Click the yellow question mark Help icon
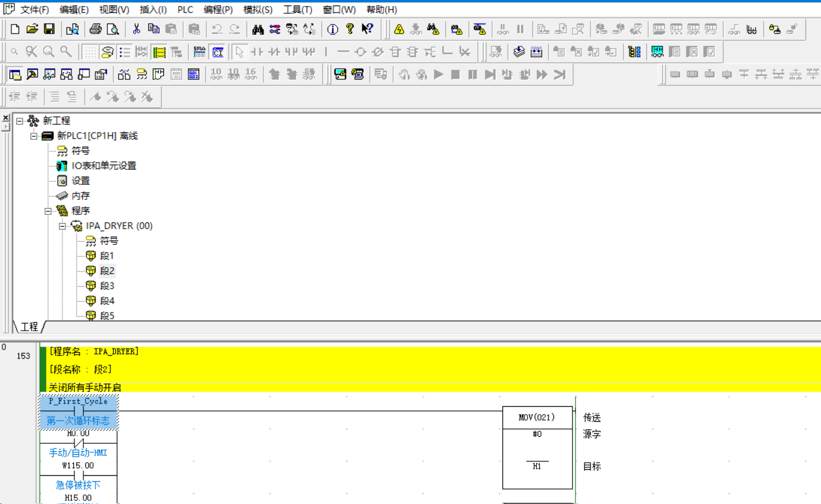821x504 pixels. 350,29
